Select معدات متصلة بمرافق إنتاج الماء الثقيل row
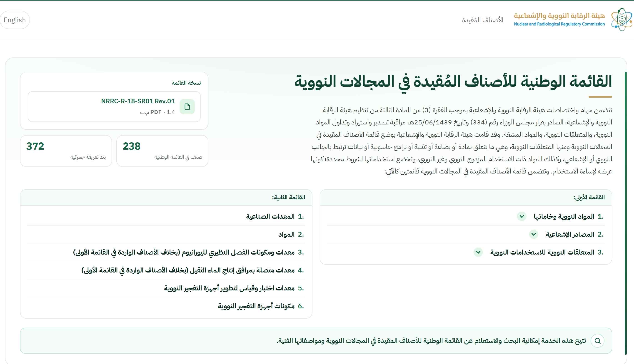Screen dimensions: 634x364 (x=166, y=270)
